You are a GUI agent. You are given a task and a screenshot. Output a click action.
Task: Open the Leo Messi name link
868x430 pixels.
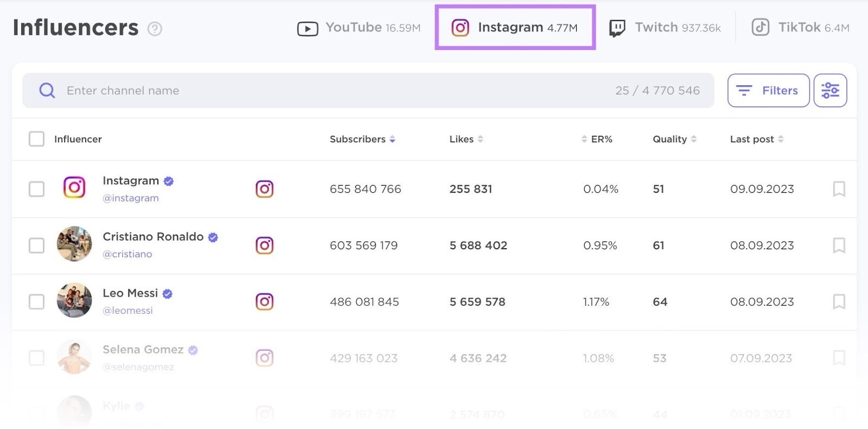130,293
